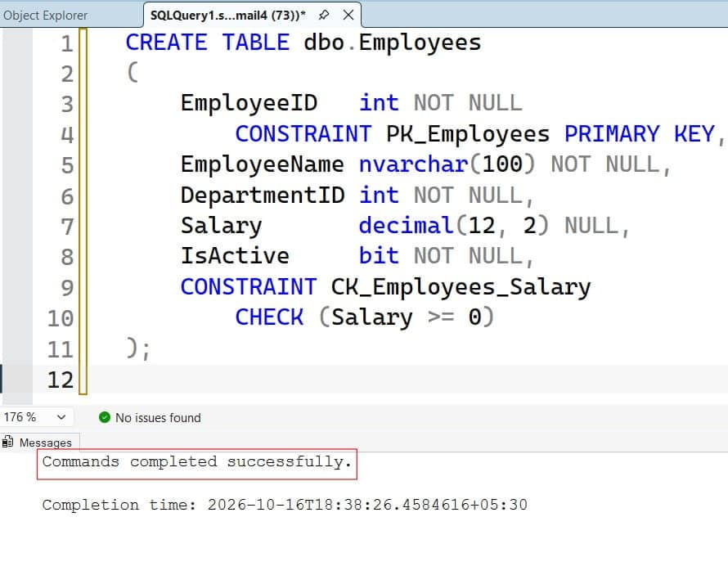Click line number 1 in the gutter
The width and height of the screenshot is (728, 562).
(x=67, y=43)
